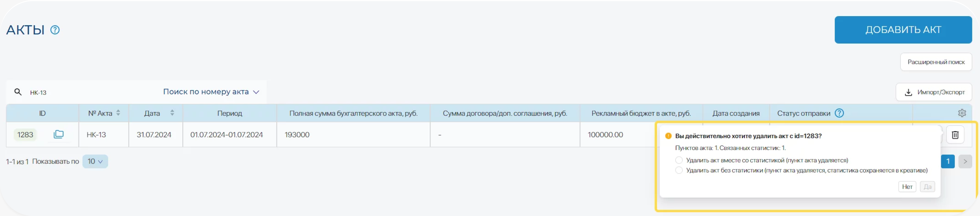Viewport: 980px width, 216px height.
Task: Click the trash delete icon in row
Action: 955,135
